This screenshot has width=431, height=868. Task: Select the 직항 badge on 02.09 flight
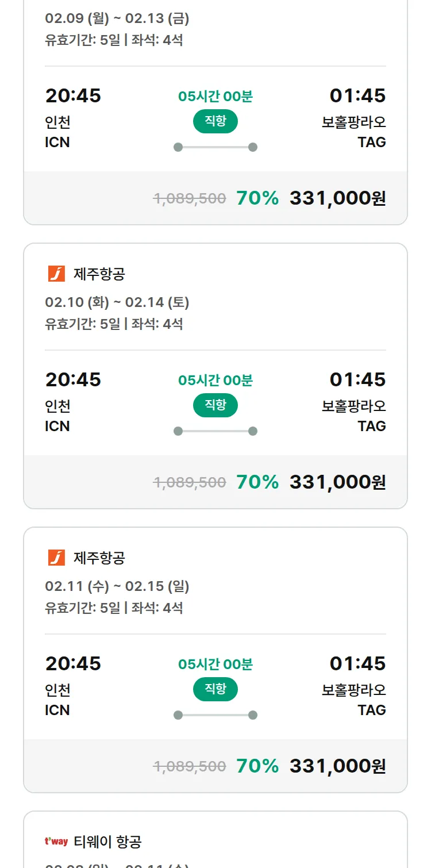tap(215, 121)
